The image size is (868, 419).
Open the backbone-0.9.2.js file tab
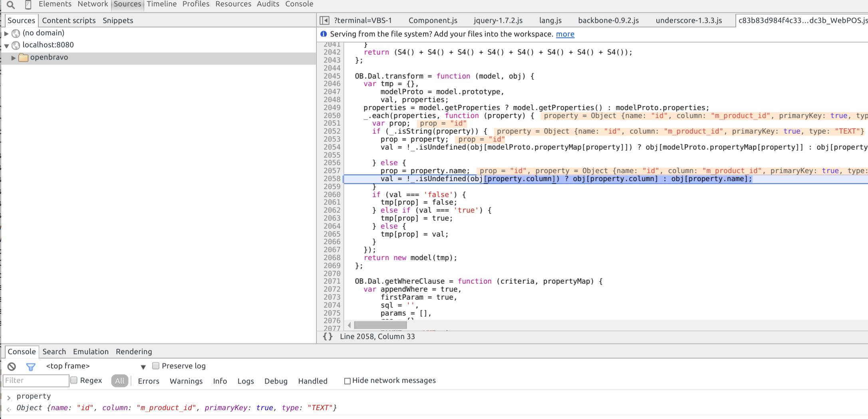(608, 20)
